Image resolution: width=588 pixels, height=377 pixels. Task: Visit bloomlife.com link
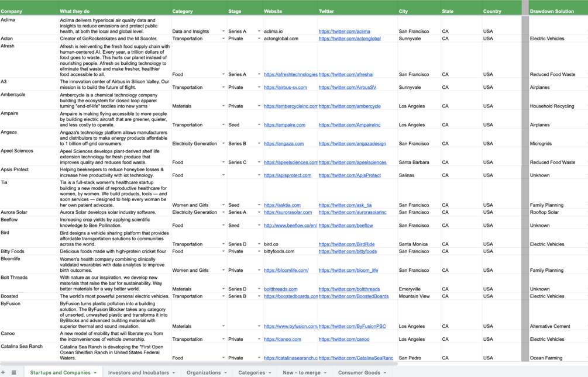tap(286, 270)
